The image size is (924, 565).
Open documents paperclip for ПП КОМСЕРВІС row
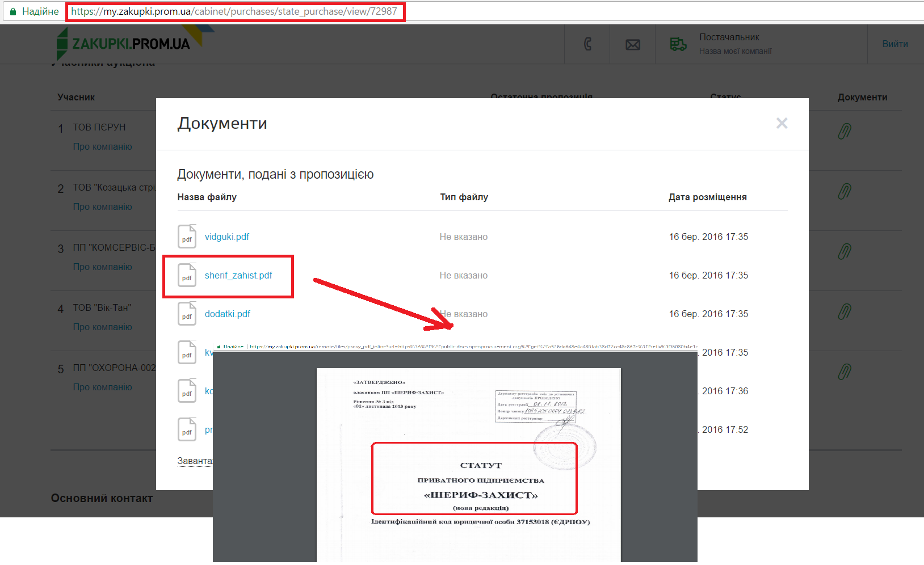(845, 251)
